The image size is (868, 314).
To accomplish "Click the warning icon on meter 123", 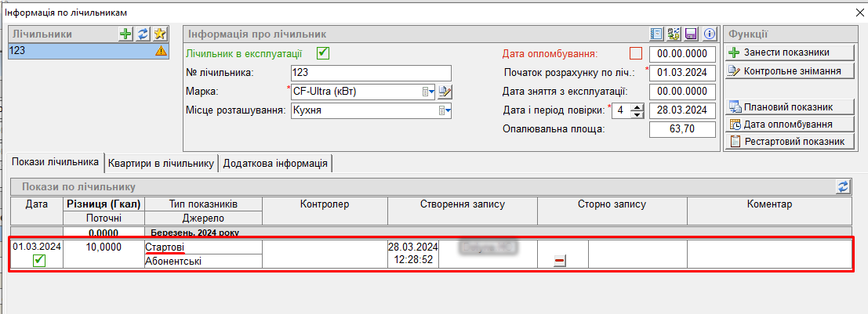I will tap(161, 51).
